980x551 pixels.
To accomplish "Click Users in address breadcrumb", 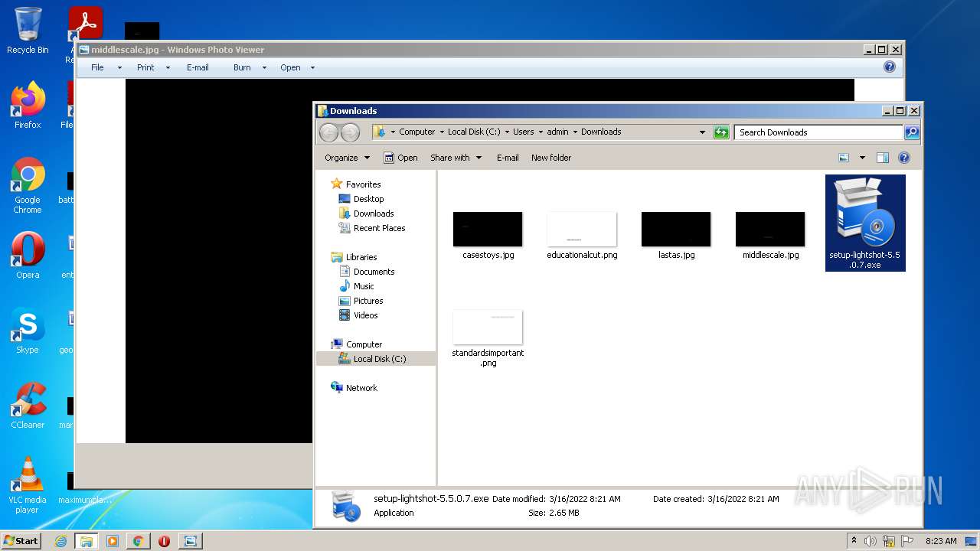I will (x=524, y=132).
